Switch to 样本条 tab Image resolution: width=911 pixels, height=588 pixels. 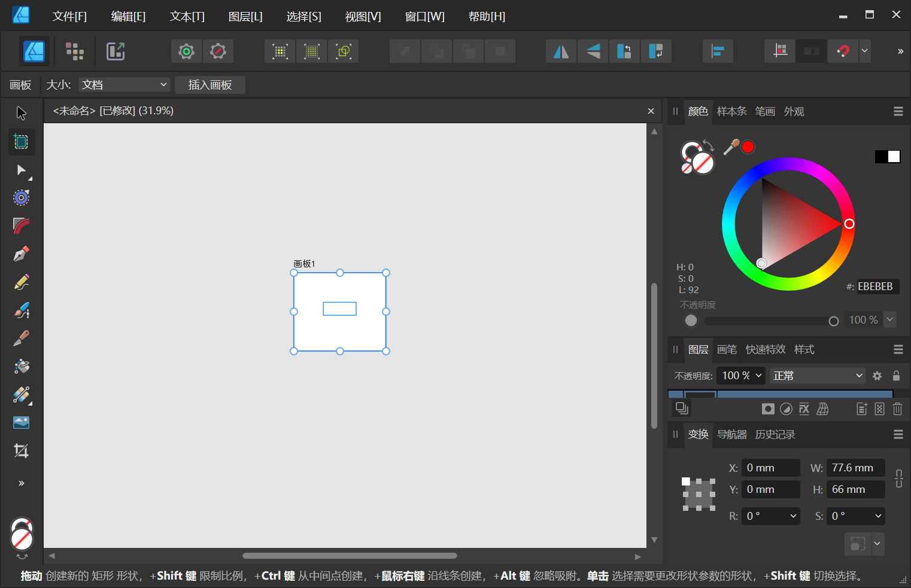pos(731,111)
